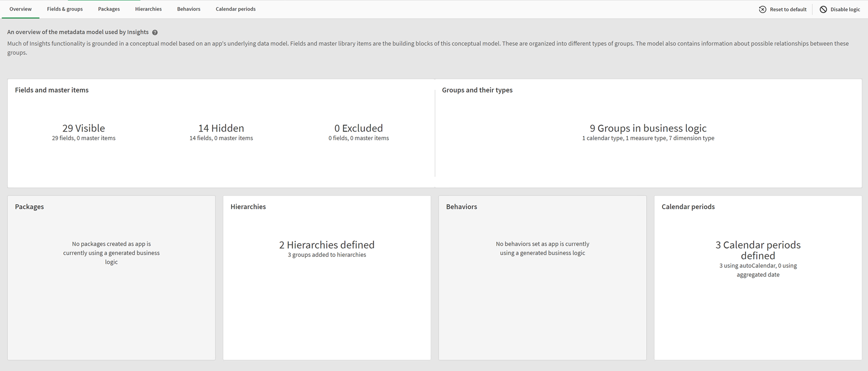Open the Hierarchies card
The width and height of the screenshot is (868, 371).
click(327, 278)
